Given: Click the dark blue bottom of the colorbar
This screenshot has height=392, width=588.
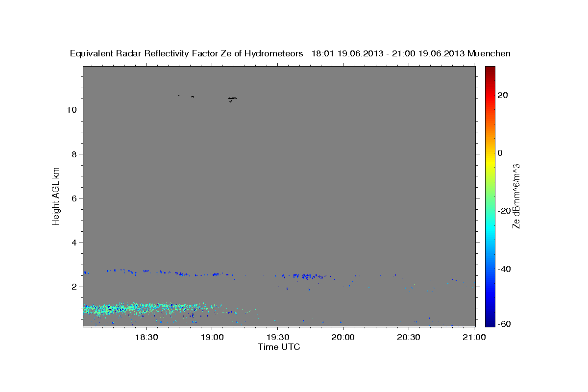Looking at the screenshot, I should click(x=490, y=322).
